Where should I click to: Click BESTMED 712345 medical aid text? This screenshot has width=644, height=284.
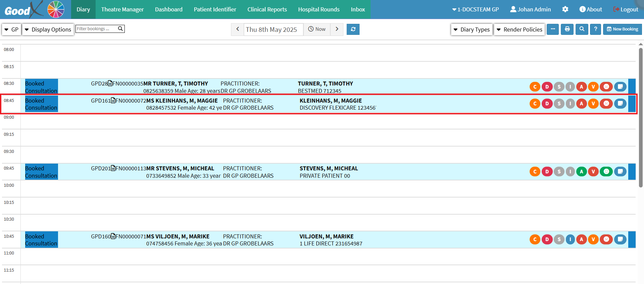tap(319, 91)
